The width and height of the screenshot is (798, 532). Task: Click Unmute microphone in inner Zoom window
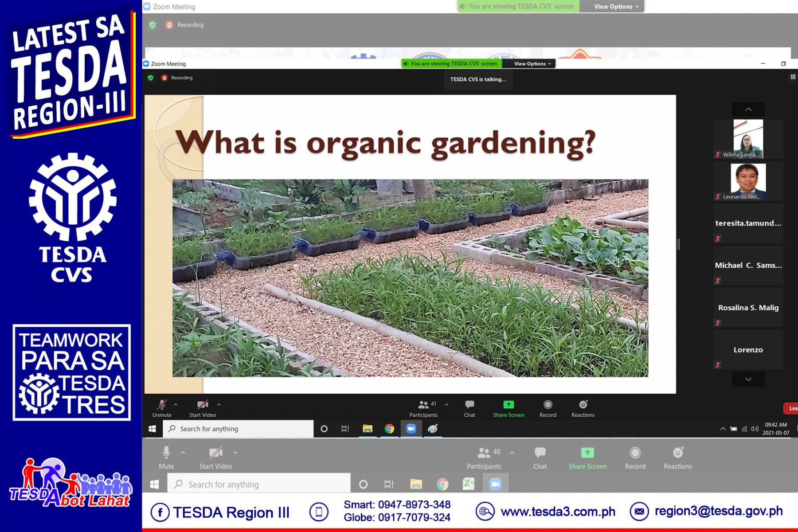[162, 408]
